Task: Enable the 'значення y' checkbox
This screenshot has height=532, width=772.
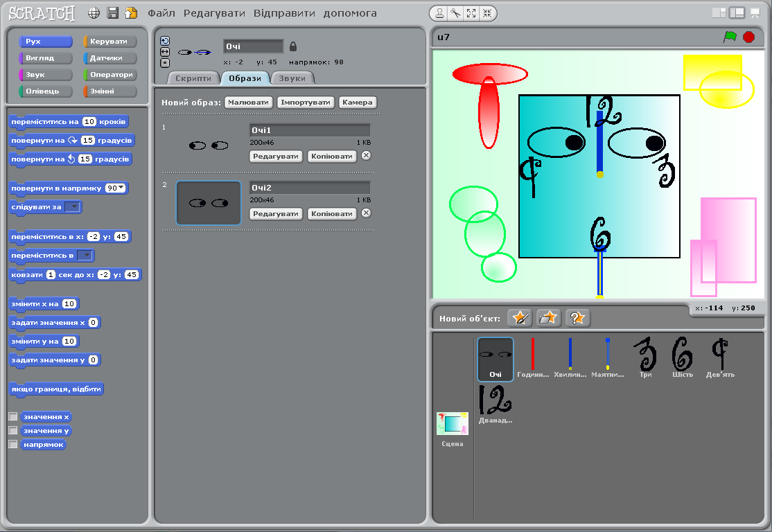Action: (12, 431)
